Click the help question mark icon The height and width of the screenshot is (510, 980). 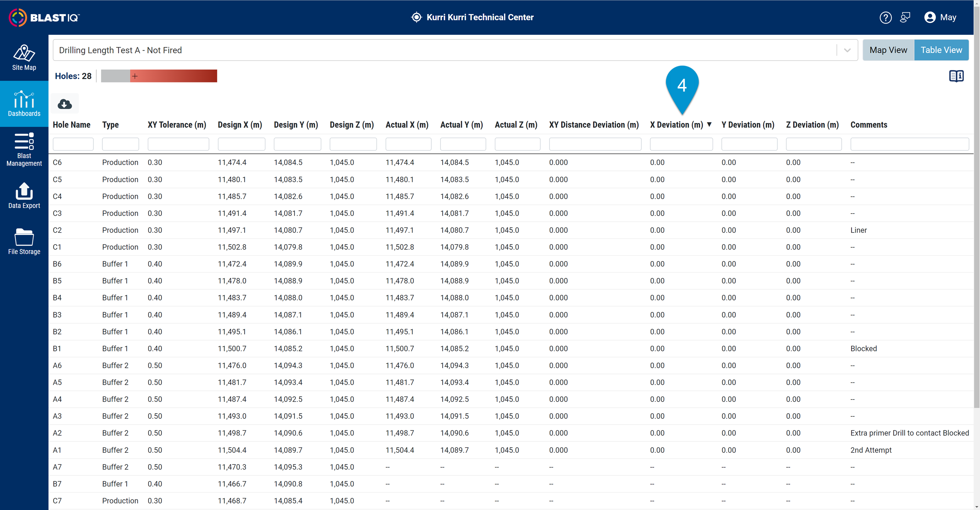[885, 18]
